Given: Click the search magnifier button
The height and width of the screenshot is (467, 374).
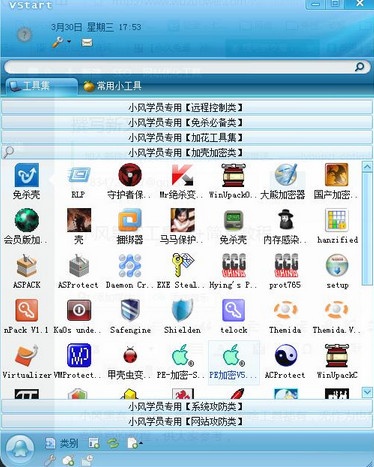Looking at the screenshot, I should 359,67.
